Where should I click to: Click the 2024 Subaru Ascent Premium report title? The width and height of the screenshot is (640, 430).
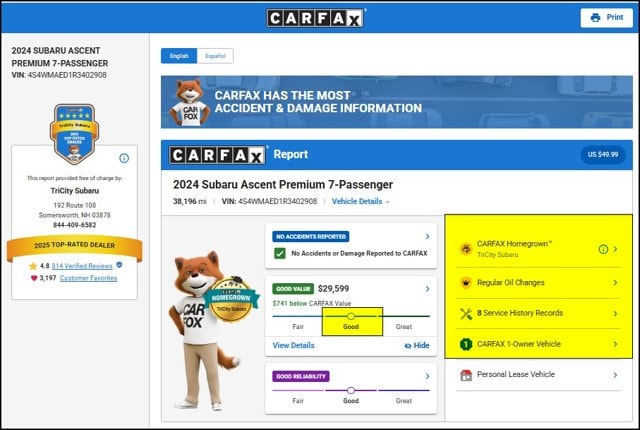pyautogui.click(x=283, y=185)
